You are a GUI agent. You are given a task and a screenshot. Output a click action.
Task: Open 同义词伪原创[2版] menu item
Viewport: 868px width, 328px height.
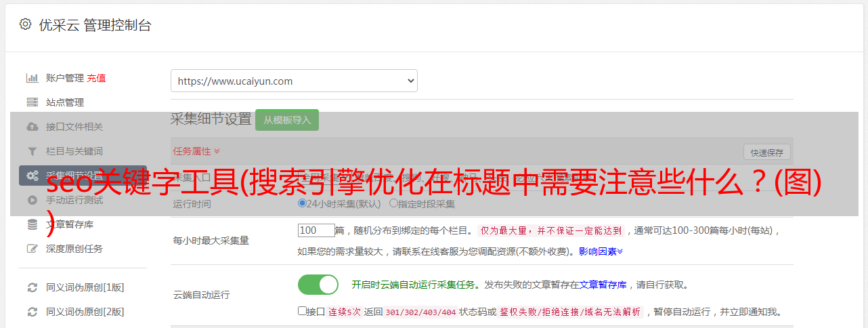(x=85, y=312)
